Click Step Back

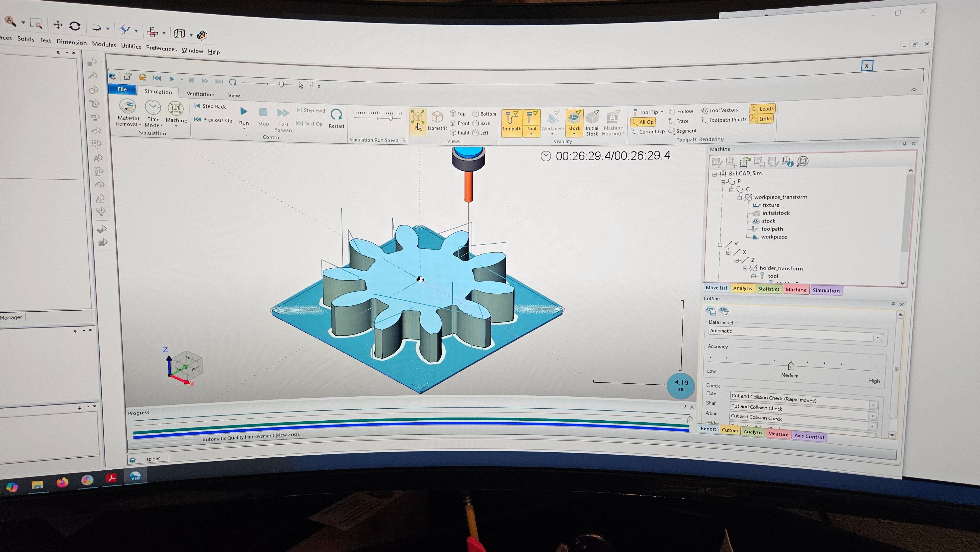pyautogui.click(x=210, y=106)
